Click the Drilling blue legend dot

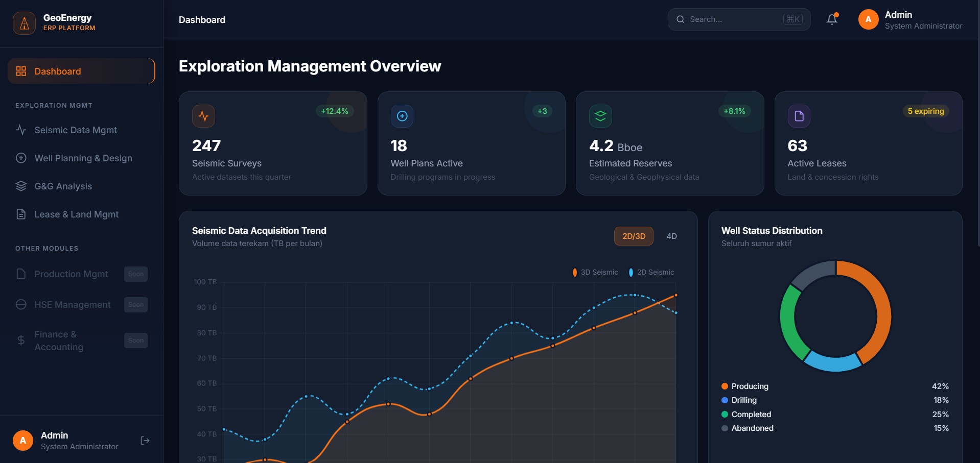pos(725,400)
